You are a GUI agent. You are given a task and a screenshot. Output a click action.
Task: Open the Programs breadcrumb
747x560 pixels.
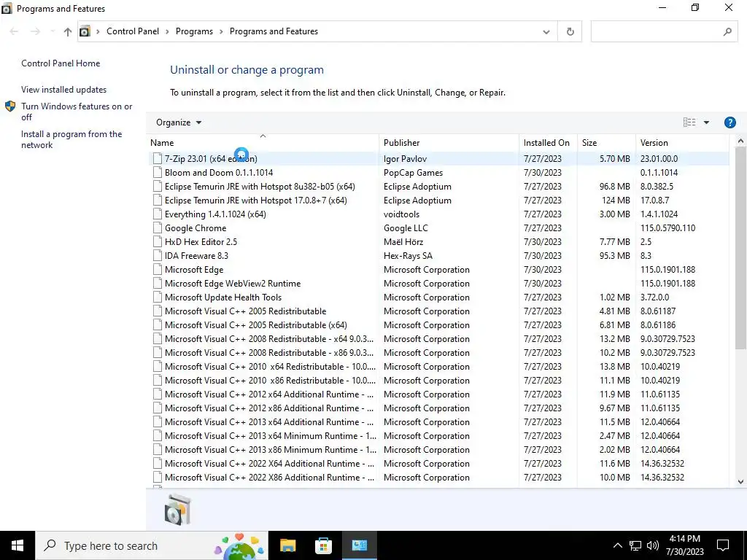194,31
